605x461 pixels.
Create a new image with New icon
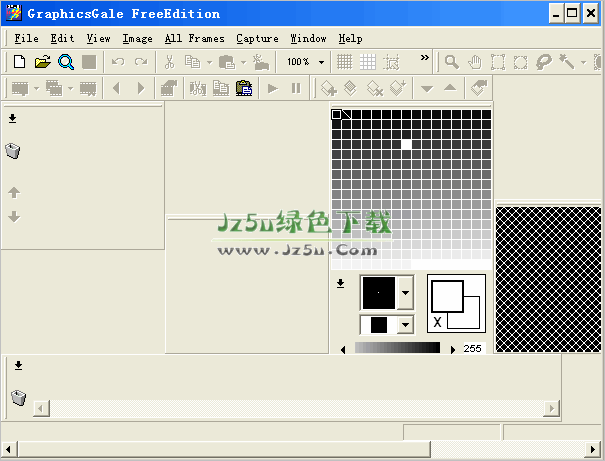click(20, 62)
